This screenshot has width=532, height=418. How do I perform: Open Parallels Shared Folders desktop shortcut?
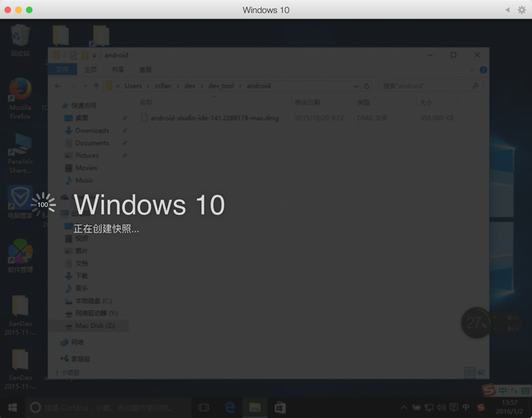point(21,154)
